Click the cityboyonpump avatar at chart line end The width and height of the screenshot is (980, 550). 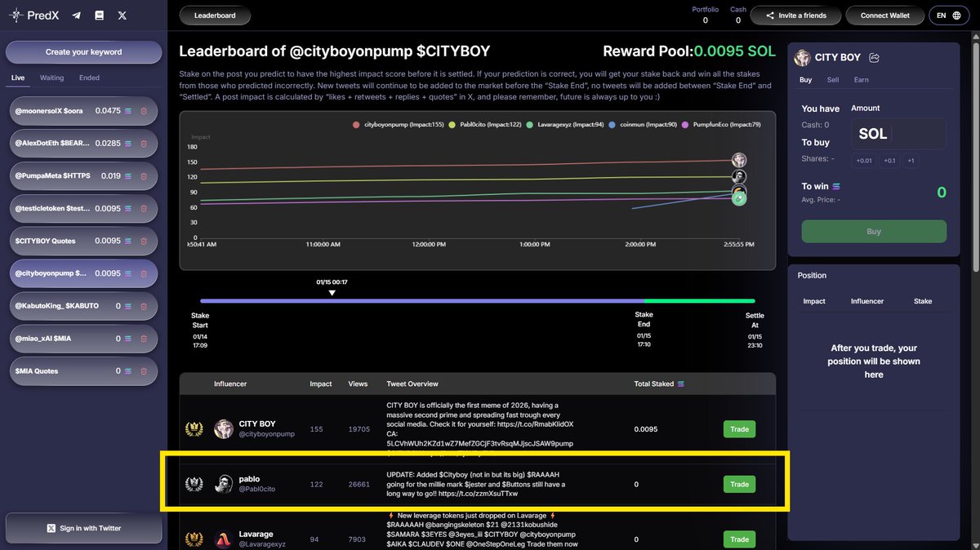click(738, 160)
